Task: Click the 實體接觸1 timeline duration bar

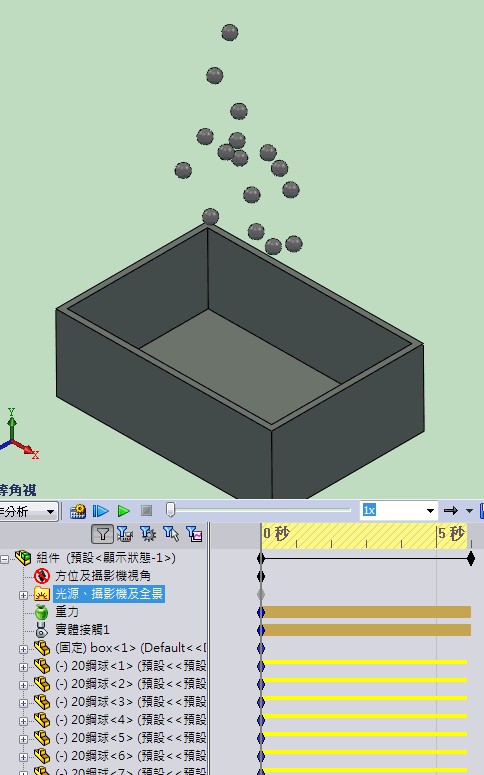Action: click(366, 630)
